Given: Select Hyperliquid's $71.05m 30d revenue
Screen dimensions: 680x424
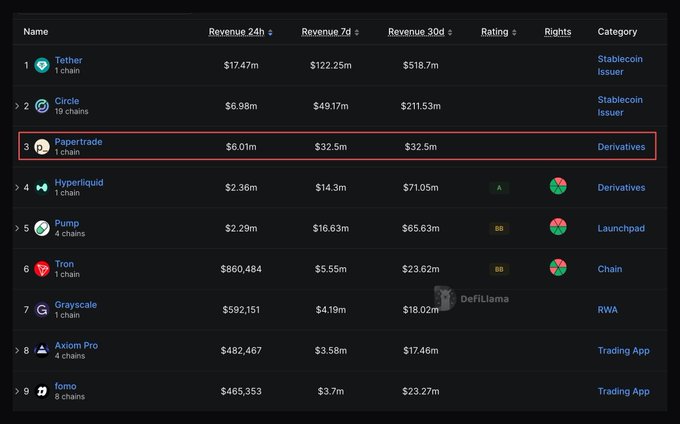Looking at the screenshot, I should (x=421, y=188).
